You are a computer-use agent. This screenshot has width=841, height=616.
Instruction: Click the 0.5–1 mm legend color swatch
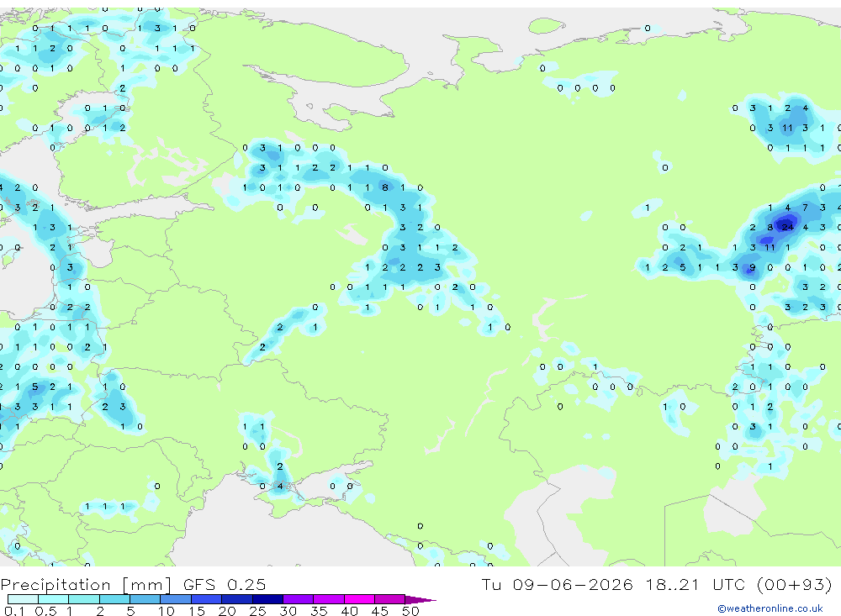point(54,599)
